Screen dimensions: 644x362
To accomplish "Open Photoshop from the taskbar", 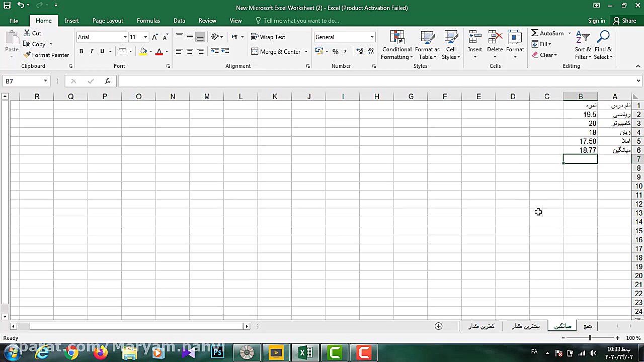I will point(217,353).
